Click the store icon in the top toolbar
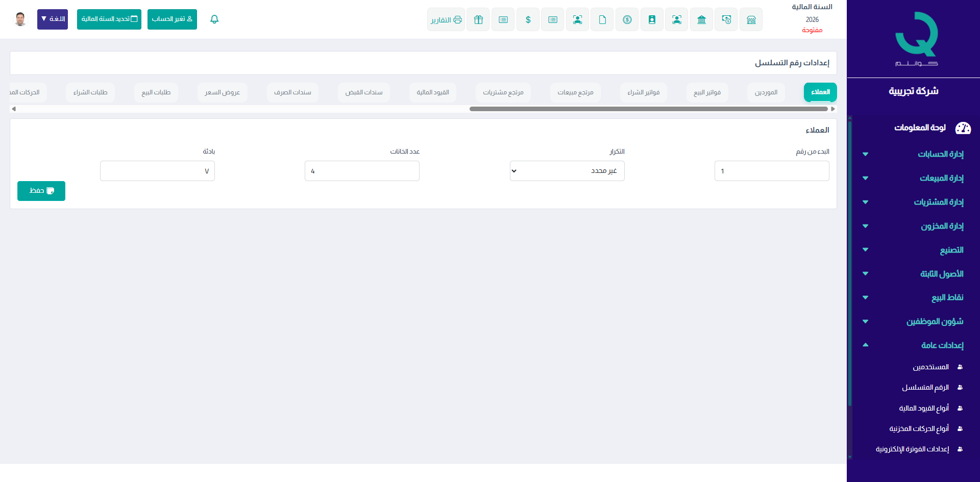This screenshot has height=482, width=980. 751,20
